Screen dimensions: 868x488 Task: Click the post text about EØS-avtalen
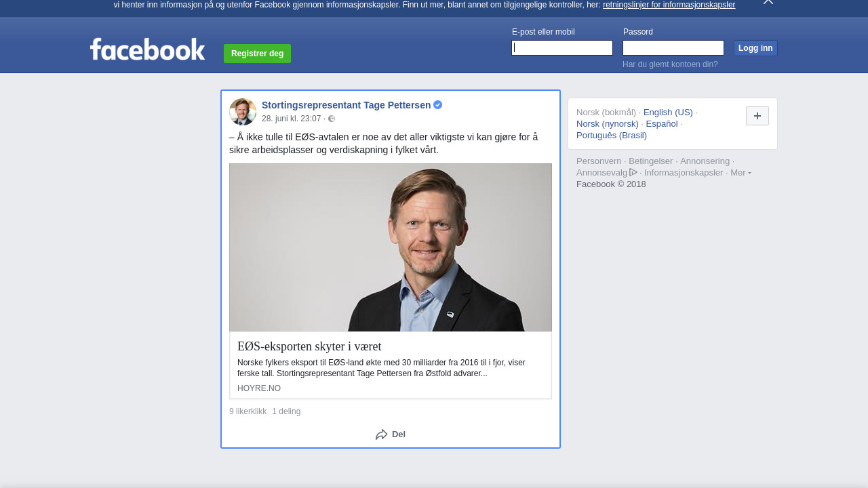pos(384,143)
